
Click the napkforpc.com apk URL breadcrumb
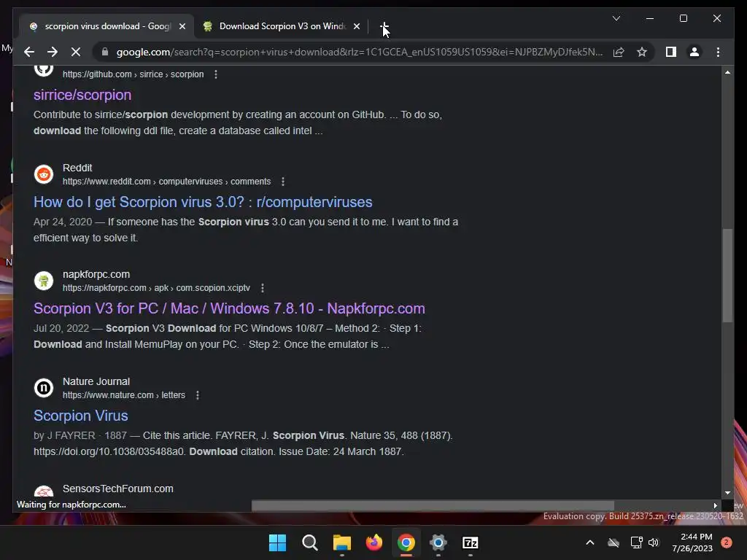point(156,288)
